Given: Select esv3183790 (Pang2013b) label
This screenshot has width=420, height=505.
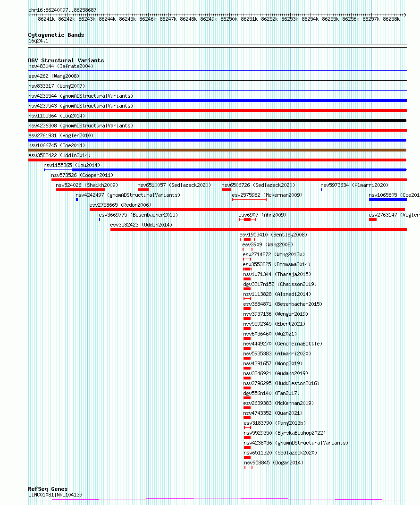Looking at the screenshot, I should (275, 423).
